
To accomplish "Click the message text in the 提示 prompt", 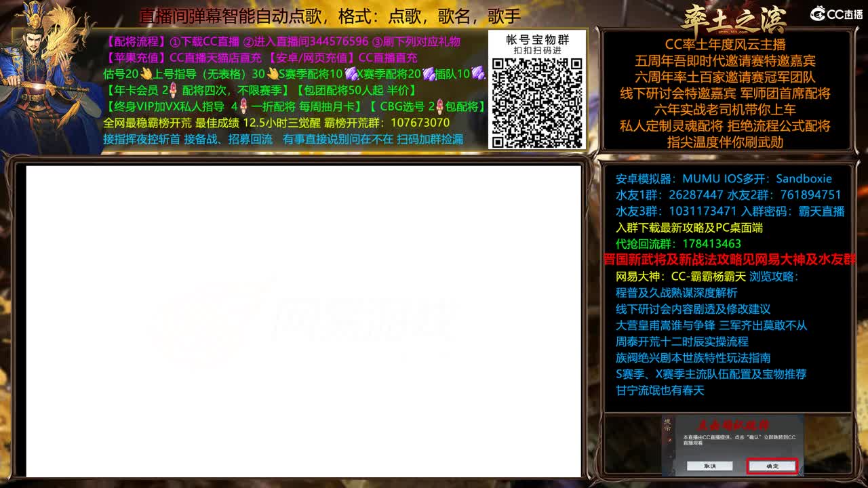I will [x=739, y=440].
